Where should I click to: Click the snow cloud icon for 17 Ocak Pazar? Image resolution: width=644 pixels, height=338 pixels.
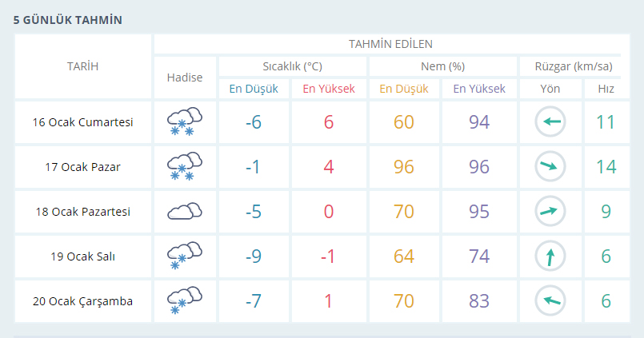(184, 167)
